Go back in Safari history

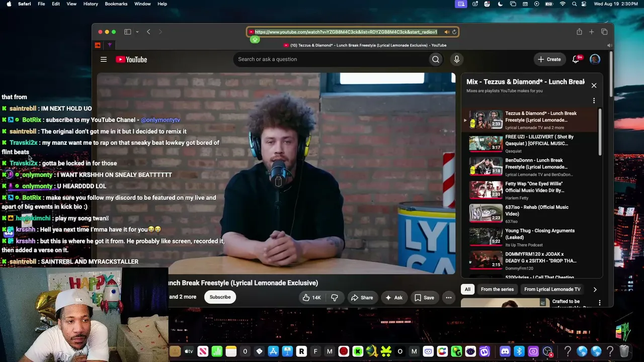coord(148,32)
